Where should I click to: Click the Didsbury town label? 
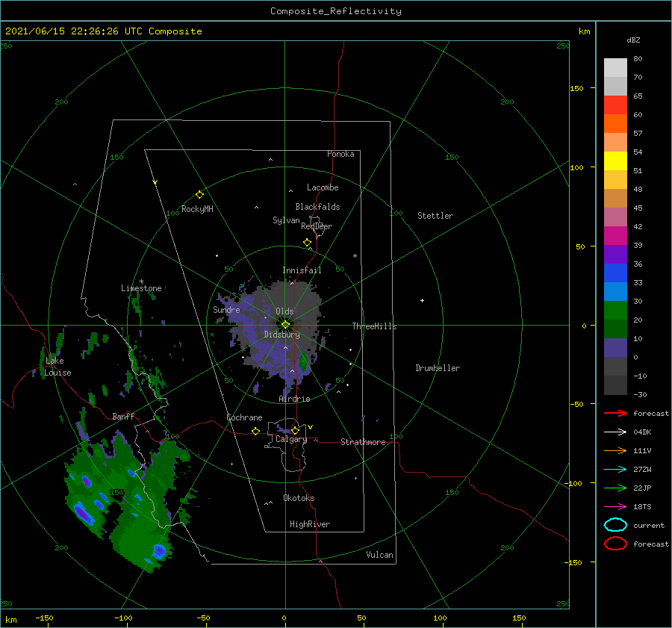[x=281, y=335]
